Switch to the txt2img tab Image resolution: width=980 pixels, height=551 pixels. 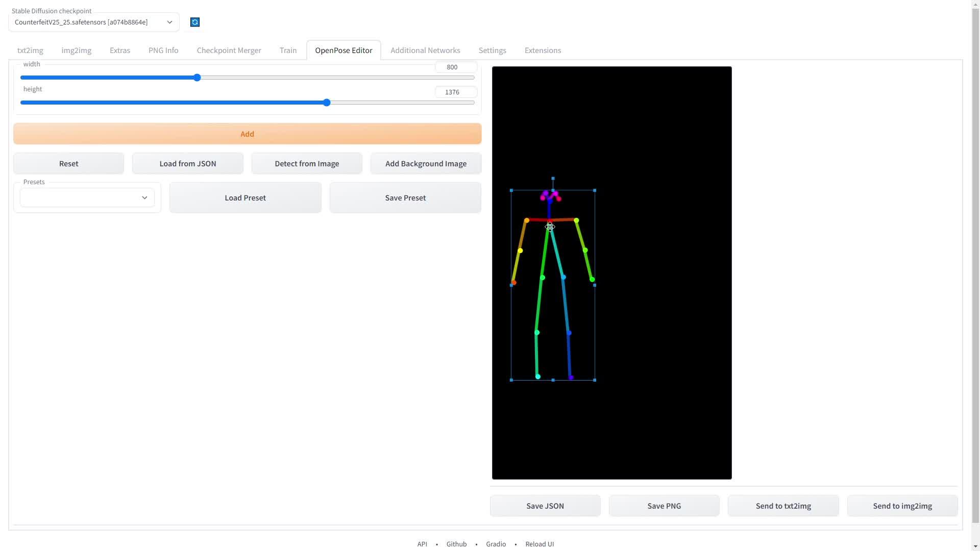pos(30,51)
